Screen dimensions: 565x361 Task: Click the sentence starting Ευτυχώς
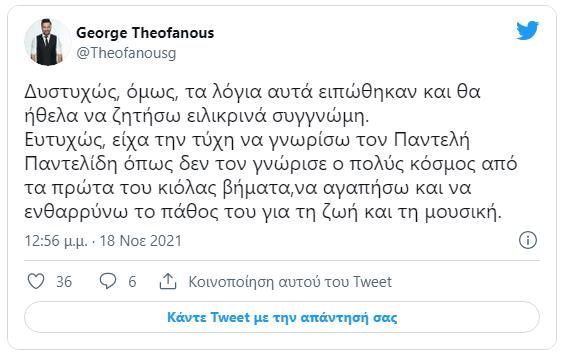[271, 176]
